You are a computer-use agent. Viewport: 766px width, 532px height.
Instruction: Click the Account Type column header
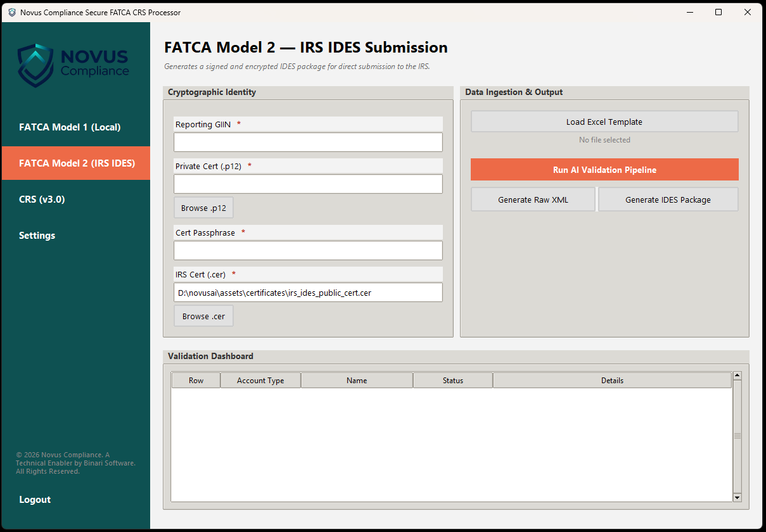pos(260,381)
